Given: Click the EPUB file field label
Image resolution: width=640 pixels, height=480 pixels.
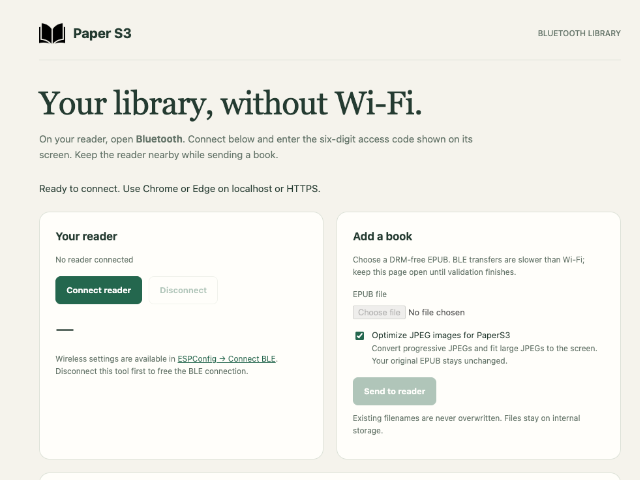Looking at the screenshot, I should [369, 294].
